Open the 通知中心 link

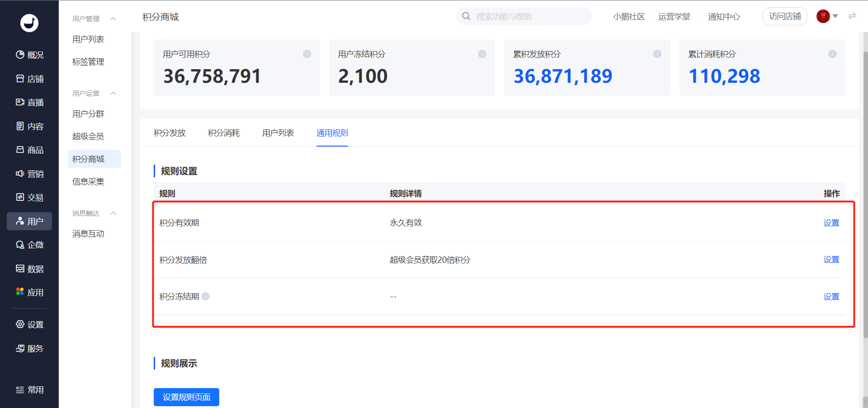coord(724,16)
